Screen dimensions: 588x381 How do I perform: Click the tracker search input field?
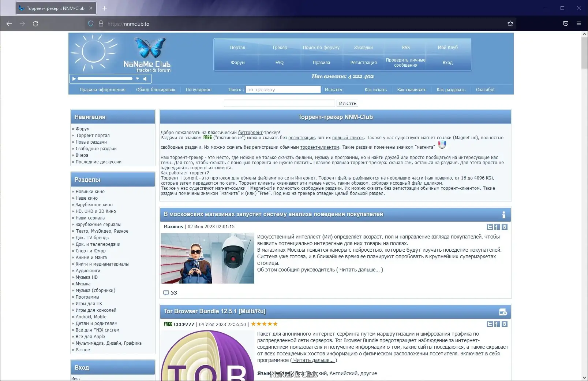click(x=283, y=89)
